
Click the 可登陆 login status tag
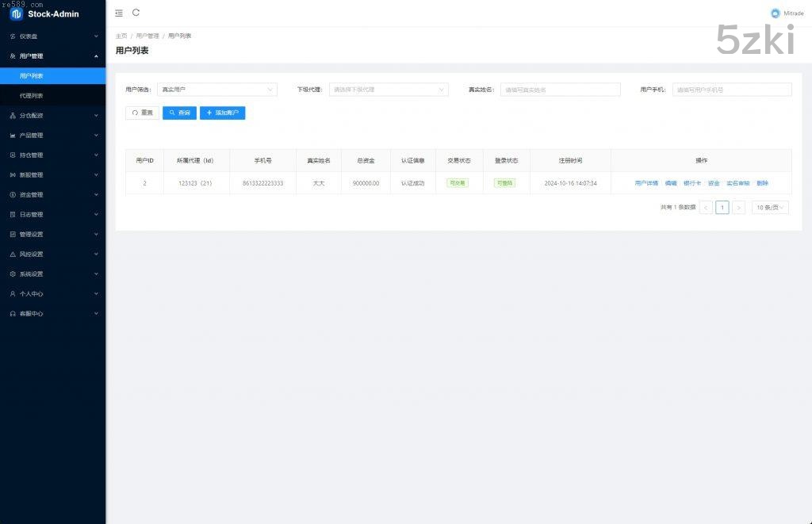[504, 183]
